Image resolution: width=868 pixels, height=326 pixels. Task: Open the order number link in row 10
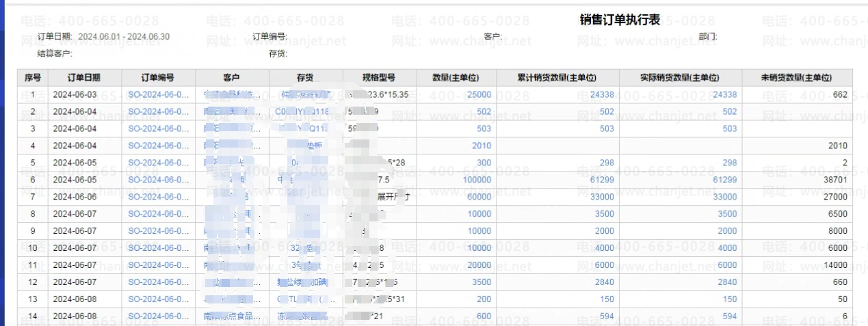click(158, 248)
